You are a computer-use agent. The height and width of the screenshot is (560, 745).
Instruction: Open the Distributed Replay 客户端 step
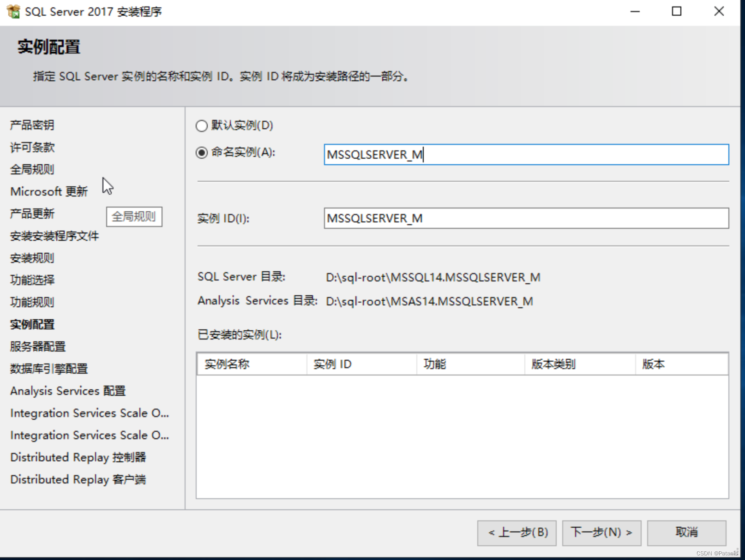click(x=78, y=479)
